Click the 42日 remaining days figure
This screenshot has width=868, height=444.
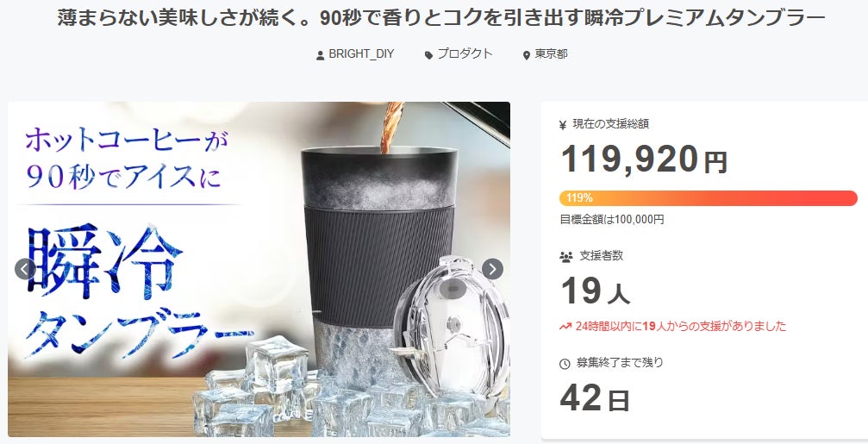point(595,398)
